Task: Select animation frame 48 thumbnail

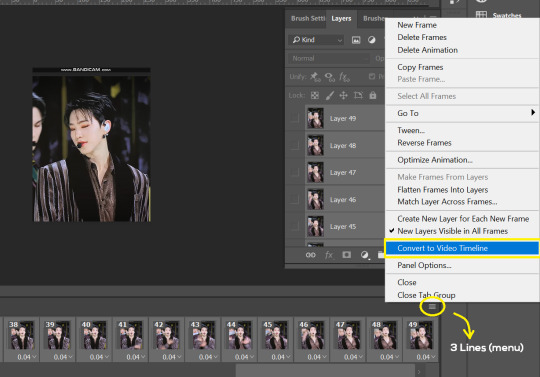Action: [x=384, y=336]
